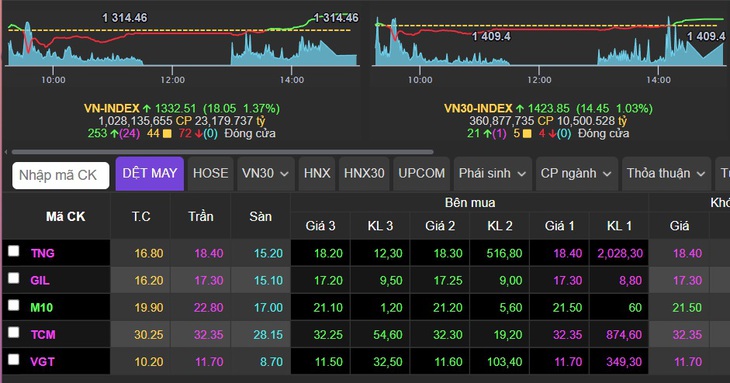Click TCM reference price 30.25
Viewport: 730px width, 383px height.
coord(149,335)
